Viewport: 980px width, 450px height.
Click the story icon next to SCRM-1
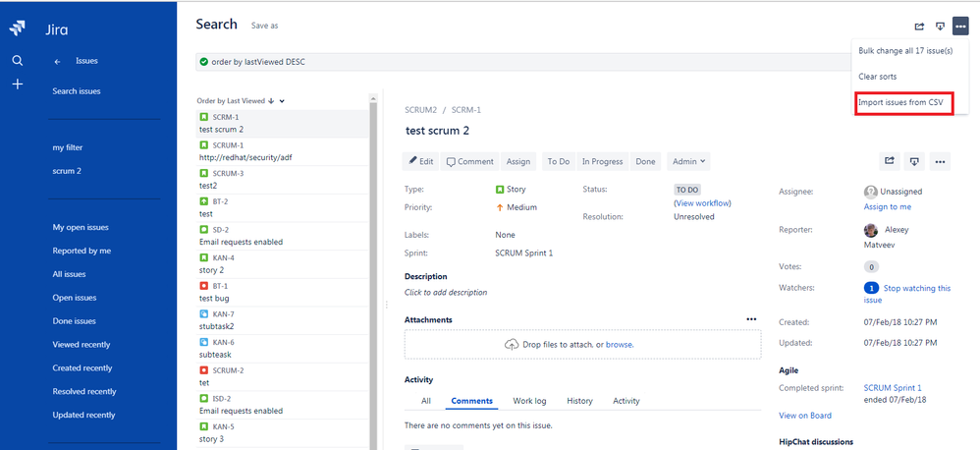[203, 117]
